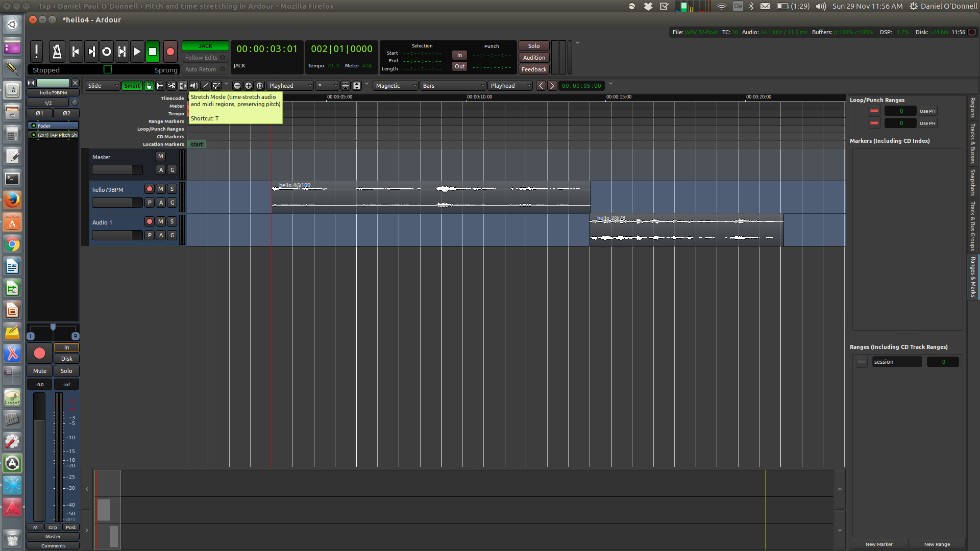
Task: Open Firefox from the Ubuntu dock
Action: [12, 200]
